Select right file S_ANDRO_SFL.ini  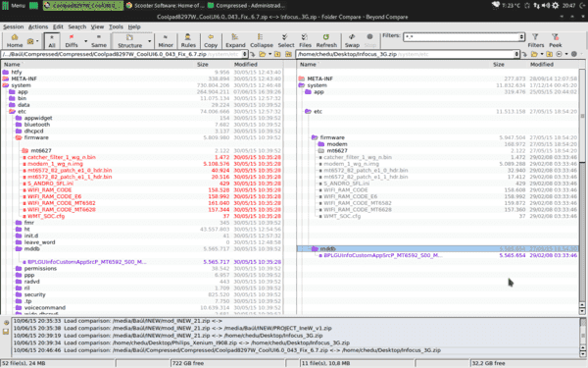[347, 184]
